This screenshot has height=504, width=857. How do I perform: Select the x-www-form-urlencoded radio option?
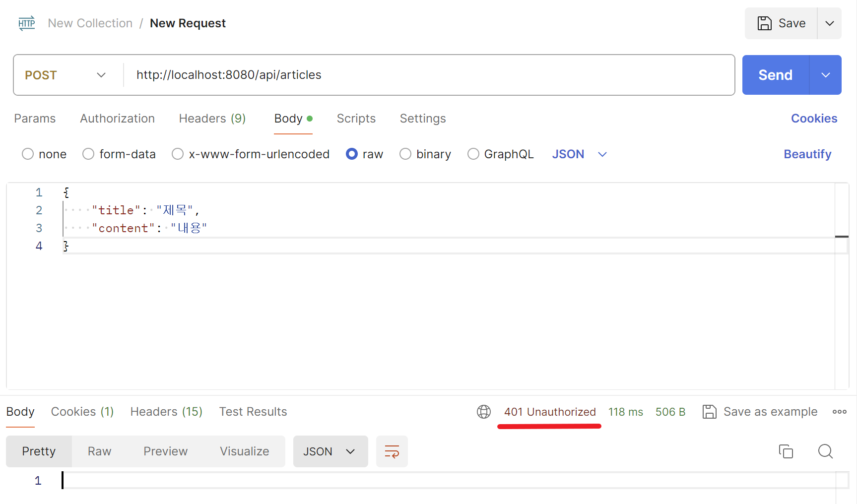coord(178,154)
